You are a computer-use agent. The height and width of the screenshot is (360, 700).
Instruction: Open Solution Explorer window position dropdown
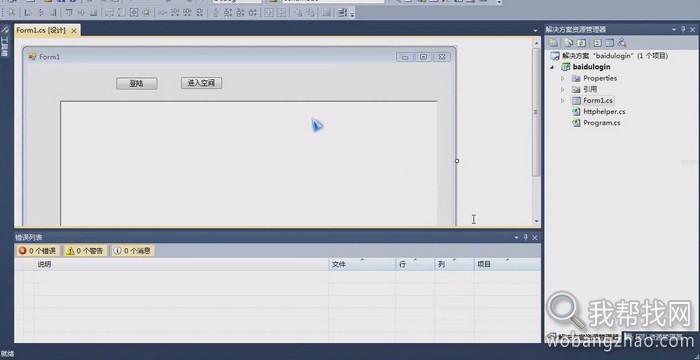point(674,29)
